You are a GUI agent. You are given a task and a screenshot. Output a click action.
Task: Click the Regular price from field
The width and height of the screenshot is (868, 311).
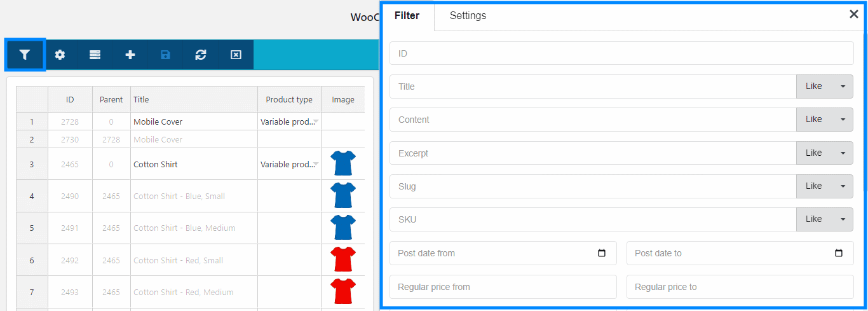click(x=503, y=287)
